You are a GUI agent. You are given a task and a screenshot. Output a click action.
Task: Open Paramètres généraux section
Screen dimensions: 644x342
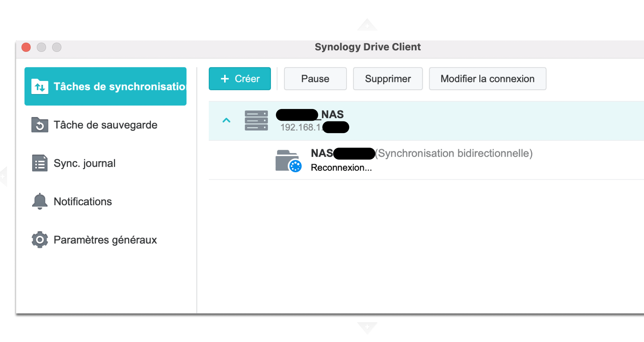click(105, 240)
